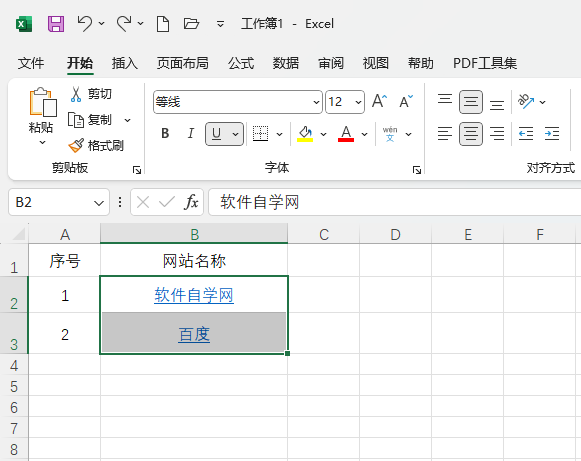581x461 pixels.
Task: Increase font size with larger A icon
Action: [380, 101]
